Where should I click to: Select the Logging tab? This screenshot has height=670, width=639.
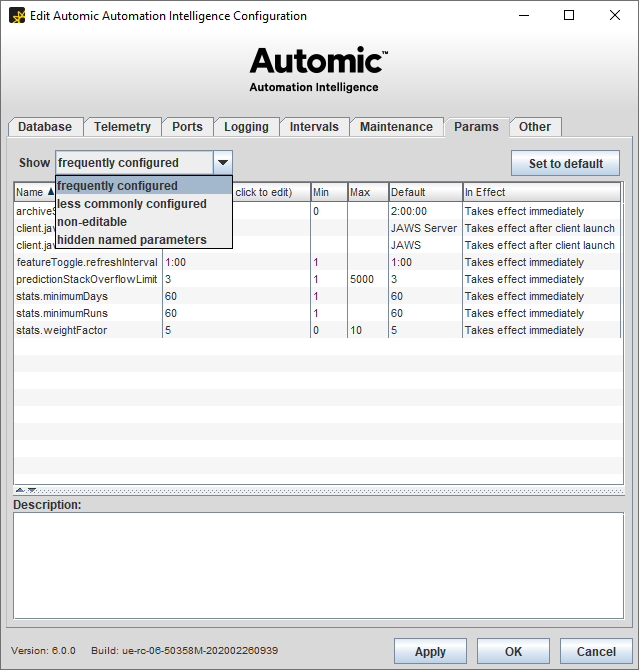pyautogui.click(x=246, y=127)
